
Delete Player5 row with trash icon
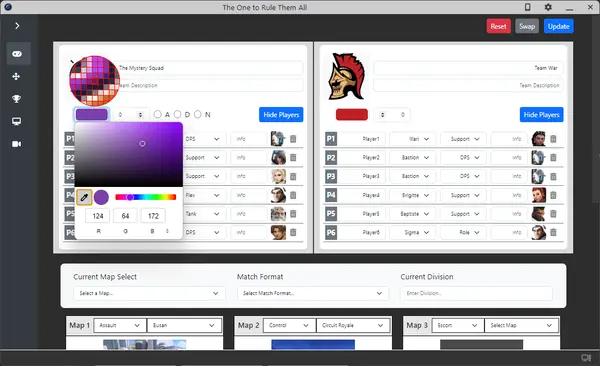pyautogui.click(x=553, y=214)
